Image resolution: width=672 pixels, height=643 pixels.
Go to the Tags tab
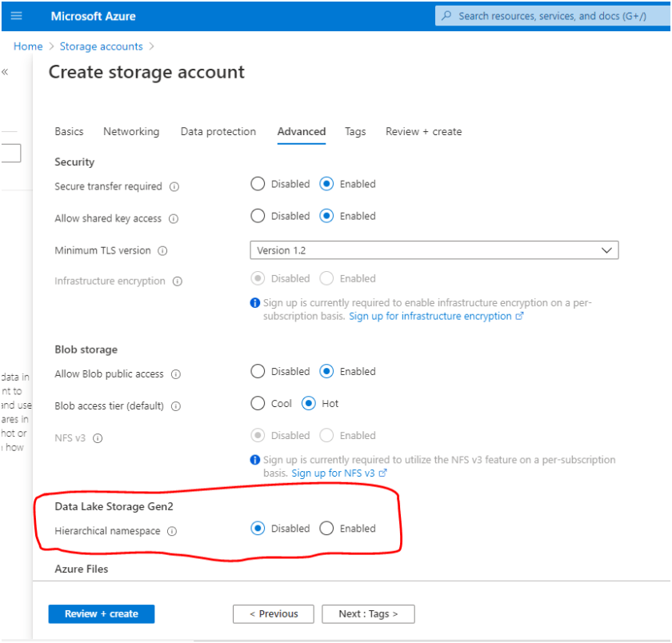(355, 131)
